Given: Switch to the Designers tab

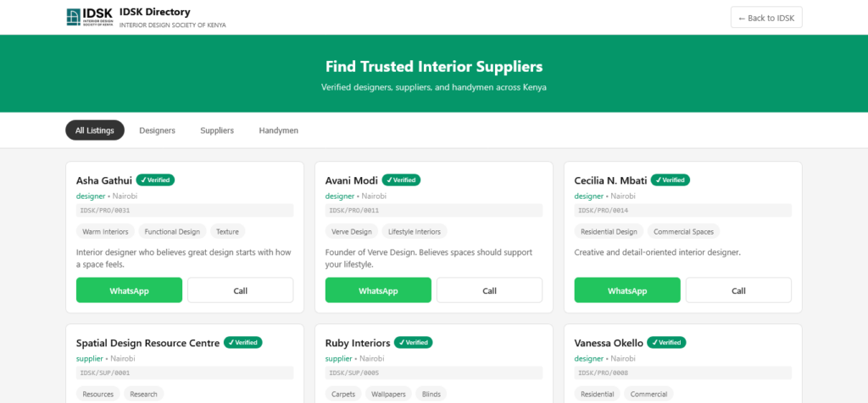Looking at the screenshot, I should 157,130.
